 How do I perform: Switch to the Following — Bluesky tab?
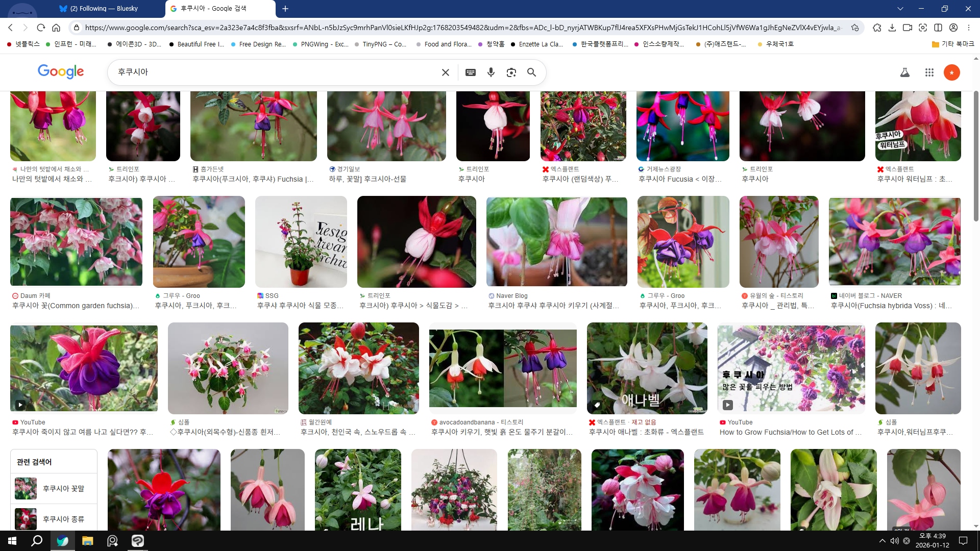point(105,9)
